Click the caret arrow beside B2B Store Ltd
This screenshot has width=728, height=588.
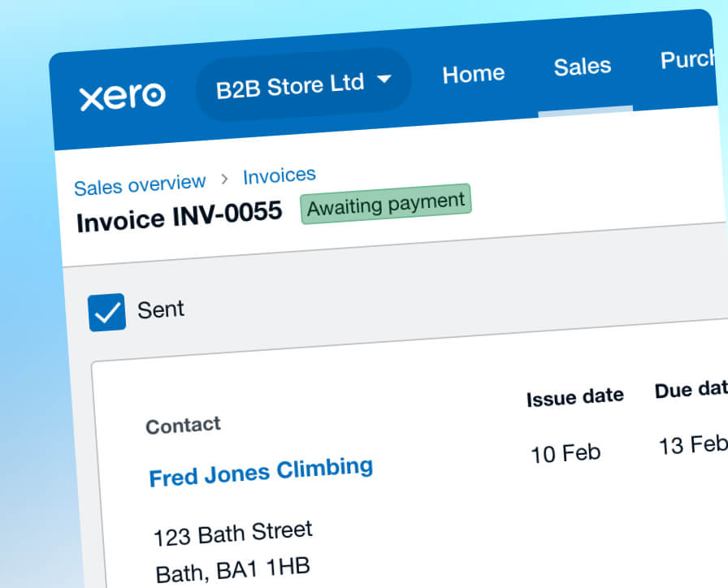pyautogui.click(x=384, y=80)
